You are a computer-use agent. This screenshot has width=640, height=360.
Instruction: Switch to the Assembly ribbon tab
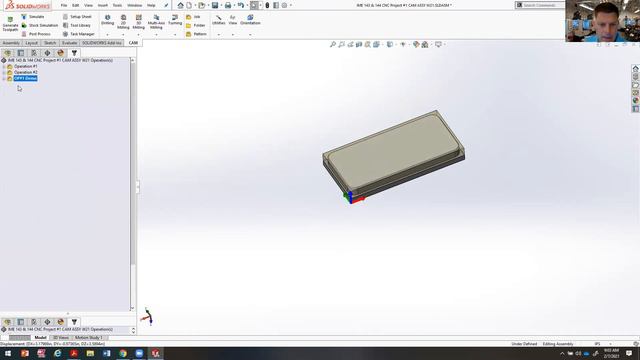point(11,43)
